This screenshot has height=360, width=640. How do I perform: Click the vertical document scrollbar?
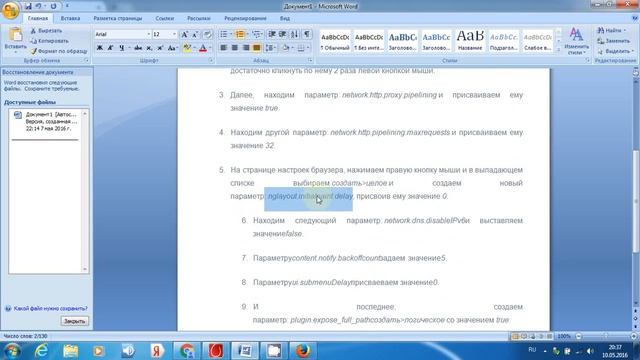coord(636,200)
